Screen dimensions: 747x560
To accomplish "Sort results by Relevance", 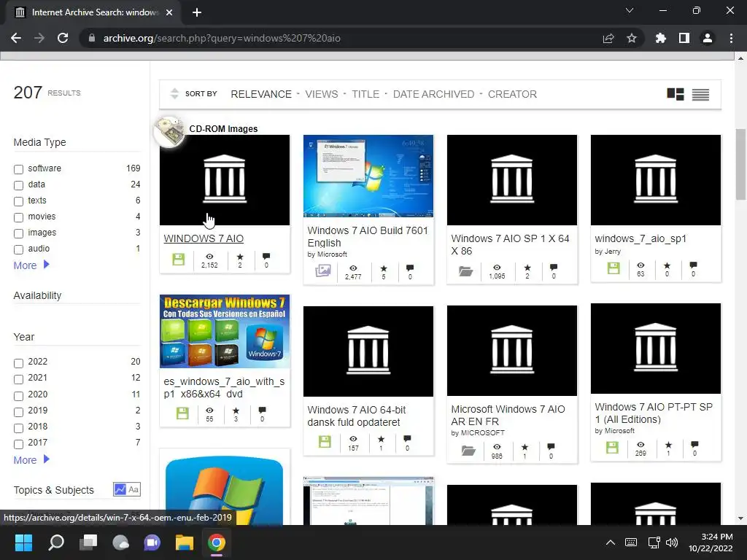I will (261, 94).
